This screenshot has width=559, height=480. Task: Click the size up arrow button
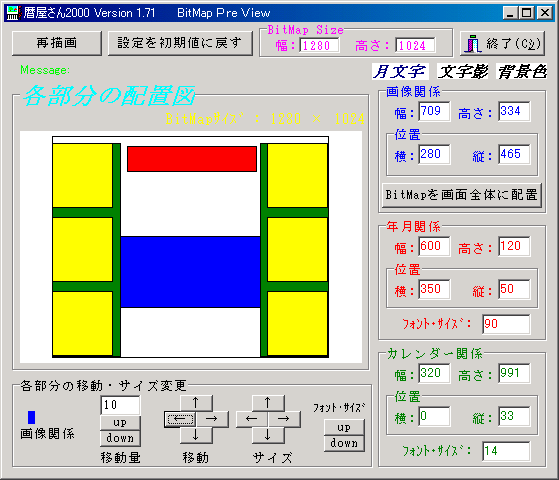click(x=268, y=403)
